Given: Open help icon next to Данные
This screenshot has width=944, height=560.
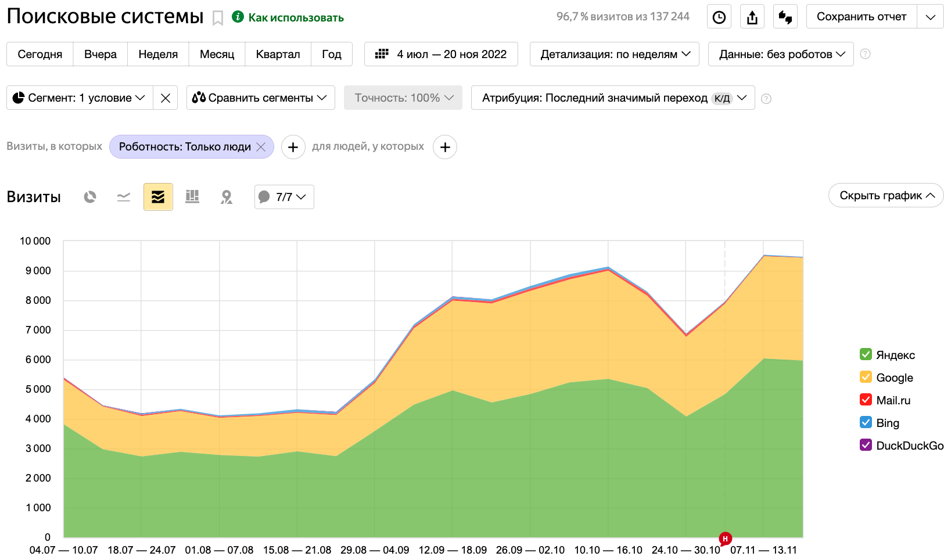Looking at the screenshot, I should pos(865,54).
